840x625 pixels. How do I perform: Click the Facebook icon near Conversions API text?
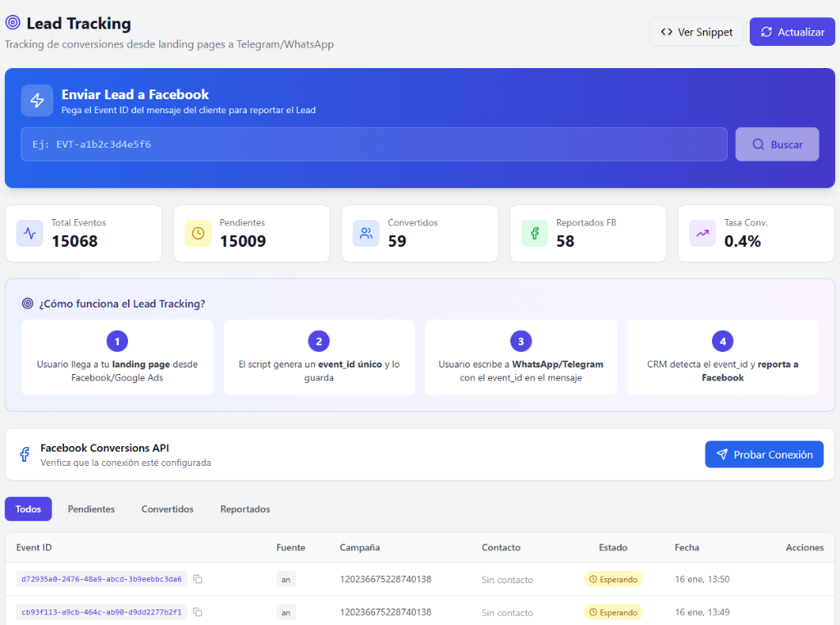click(x=25, y=454)
